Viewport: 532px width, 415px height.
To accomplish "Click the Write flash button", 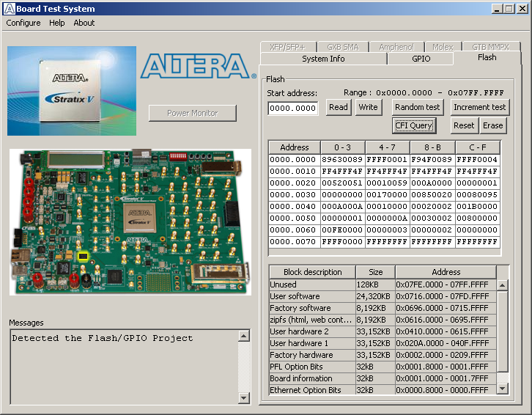I will click(x=368, y=107).
